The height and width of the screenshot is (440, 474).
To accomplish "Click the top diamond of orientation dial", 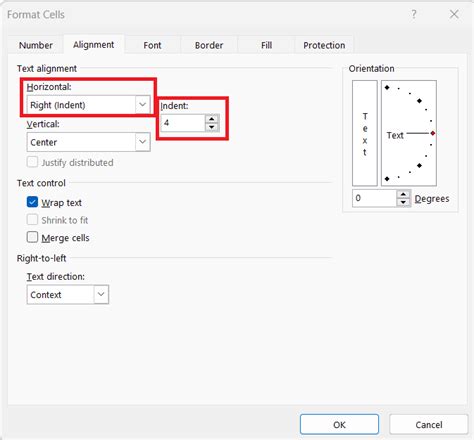I will coord(387,88).
